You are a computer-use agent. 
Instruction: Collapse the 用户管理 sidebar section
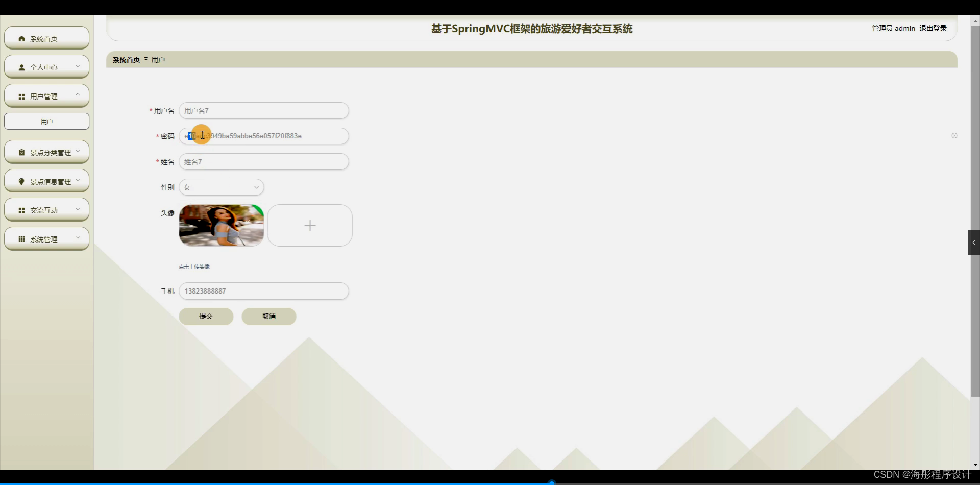coord(78,94)
